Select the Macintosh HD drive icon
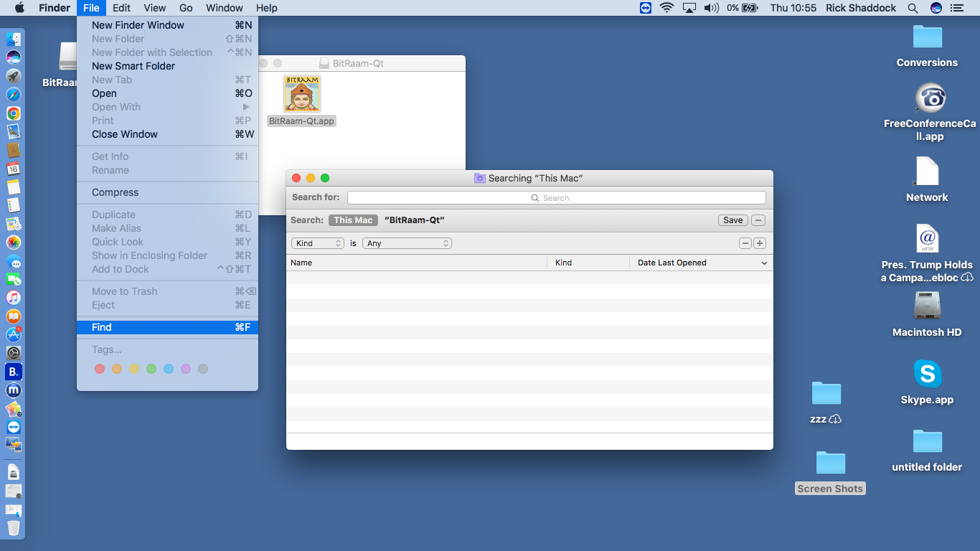 pyautogui.click(x=927, y=306)
